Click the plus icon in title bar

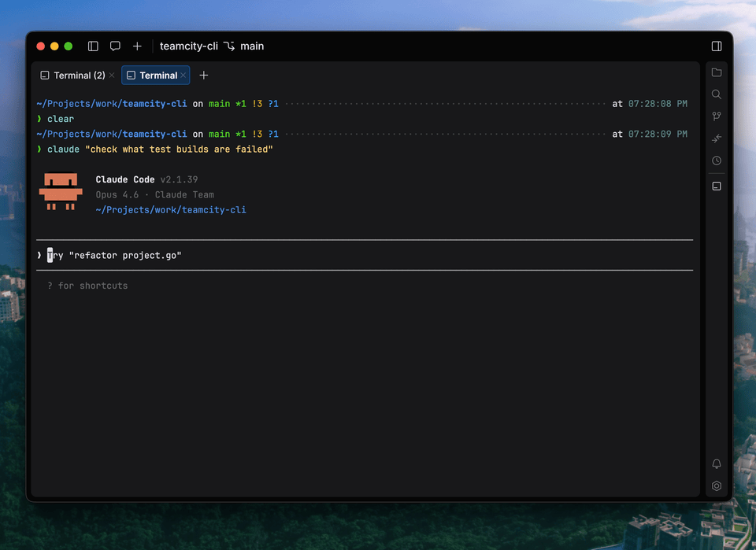(x=137, y=46)
